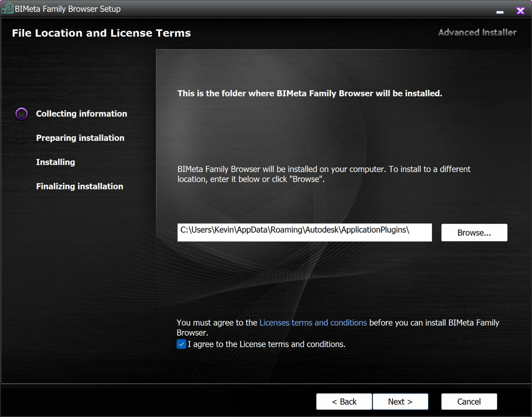Close the BIMeta Family Browser Setup window

click(520, 11)
